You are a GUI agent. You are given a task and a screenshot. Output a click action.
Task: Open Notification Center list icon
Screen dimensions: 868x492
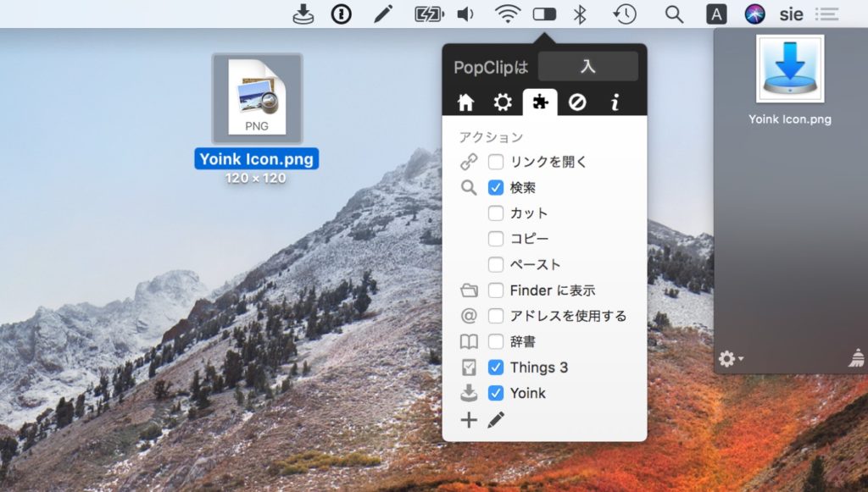coord(826,14)
